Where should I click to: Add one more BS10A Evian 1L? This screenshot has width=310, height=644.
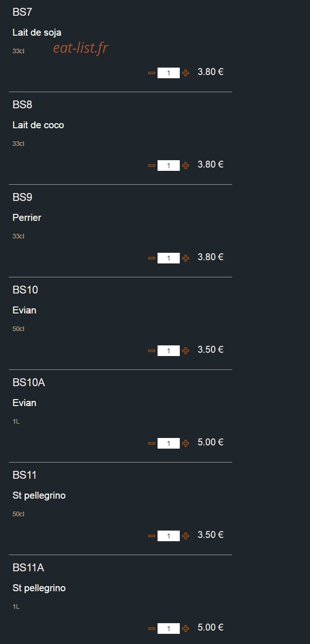pyautogui.click(x=186, y=443)
